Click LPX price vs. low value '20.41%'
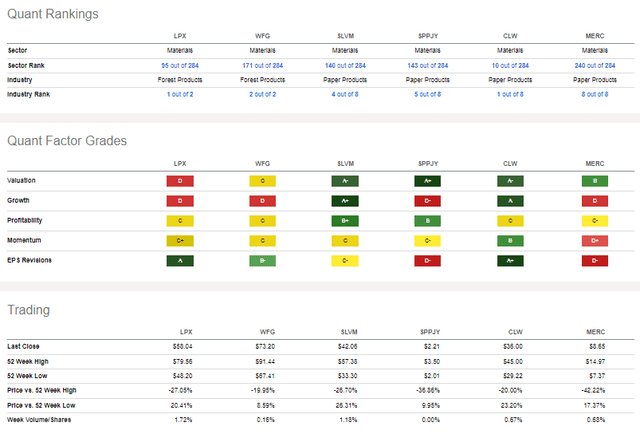Image resolution: width=640 pixels, height=438 pixels. (182, 405)
